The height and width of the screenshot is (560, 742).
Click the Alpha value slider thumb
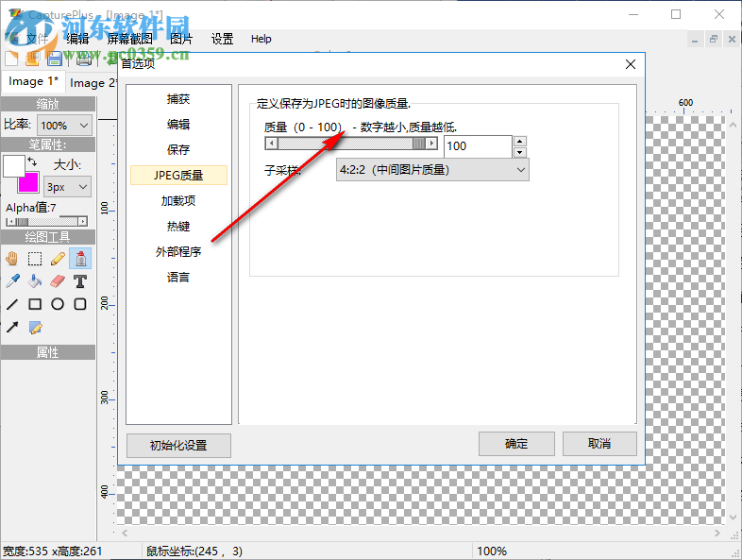[x=22, y=222]
